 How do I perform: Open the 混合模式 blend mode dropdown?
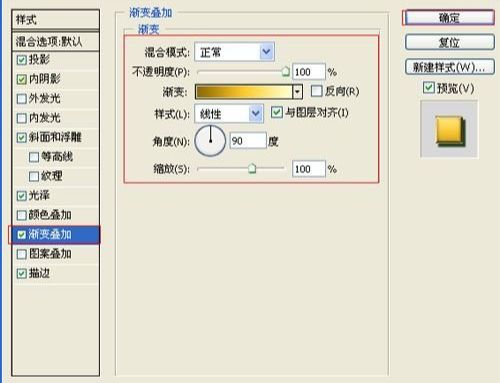click(234, 52)
